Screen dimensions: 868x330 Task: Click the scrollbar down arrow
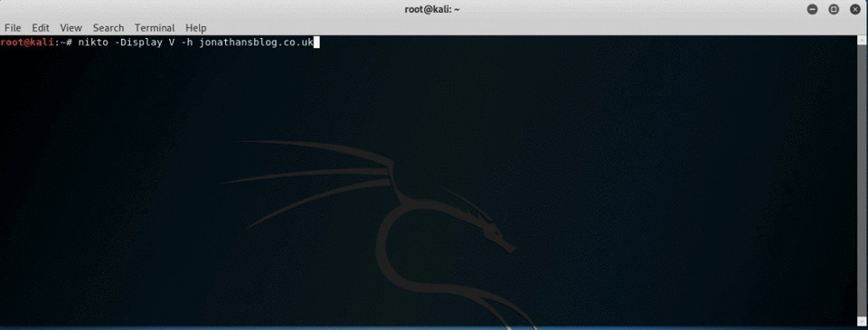[x=862, y=321]
